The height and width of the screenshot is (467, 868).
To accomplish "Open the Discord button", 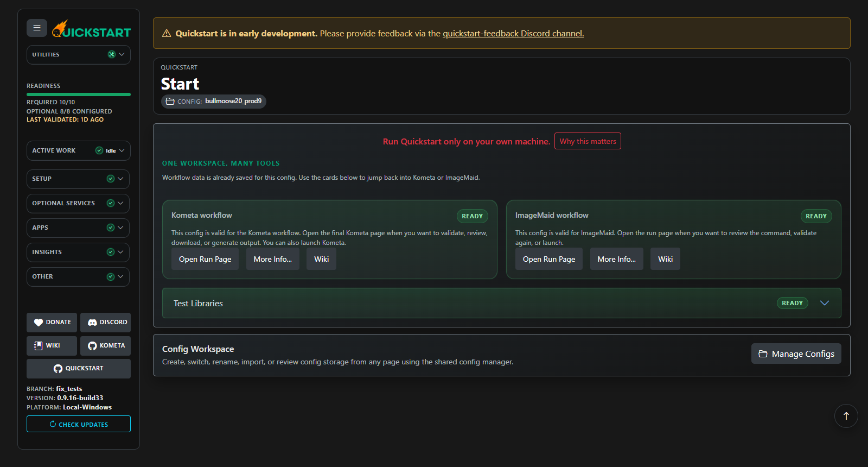I will [106, 322].
